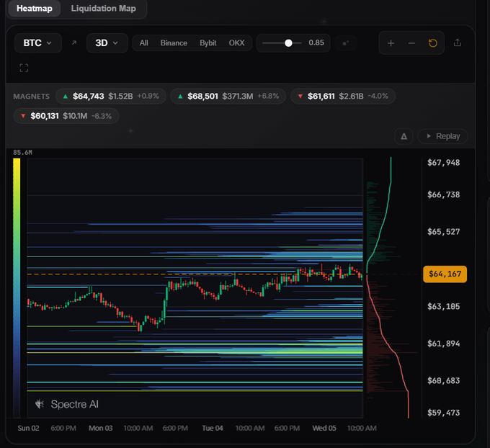This screenshot has height=448, width=490.
Task: Switch to the Heatmap tab
Action: tap(35, 9)
